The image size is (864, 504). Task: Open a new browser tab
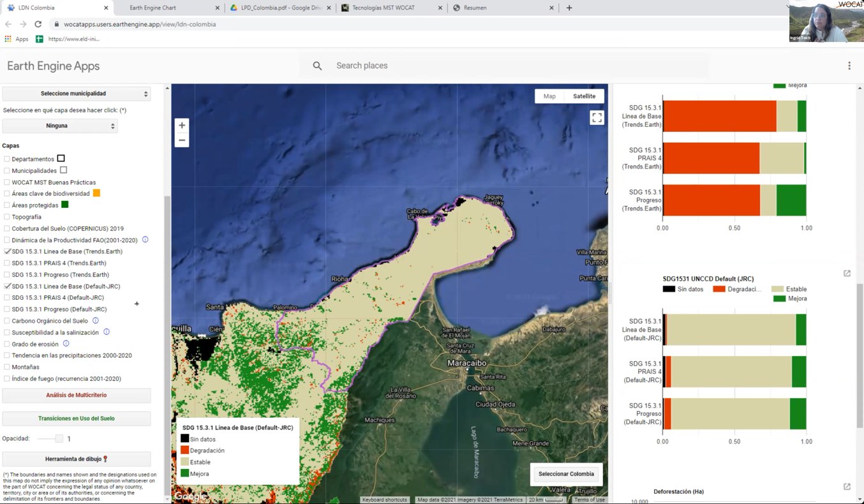[569, 8]
